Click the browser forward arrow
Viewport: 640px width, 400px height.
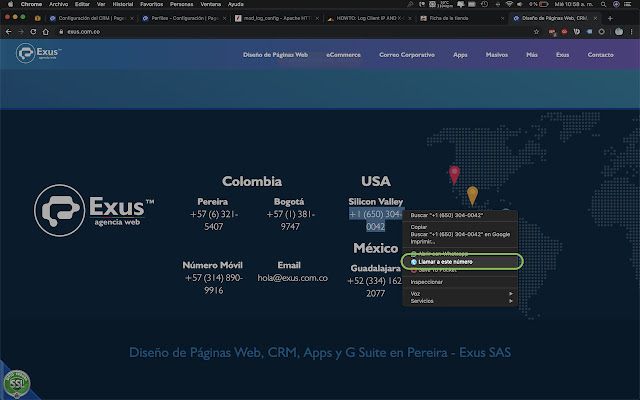click(x=21, y=31)
